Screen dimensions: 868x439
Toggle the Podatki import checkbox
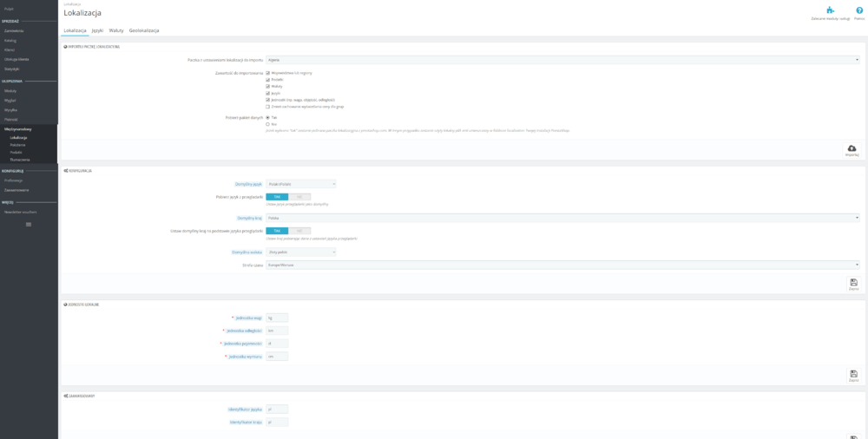(268, 80)
